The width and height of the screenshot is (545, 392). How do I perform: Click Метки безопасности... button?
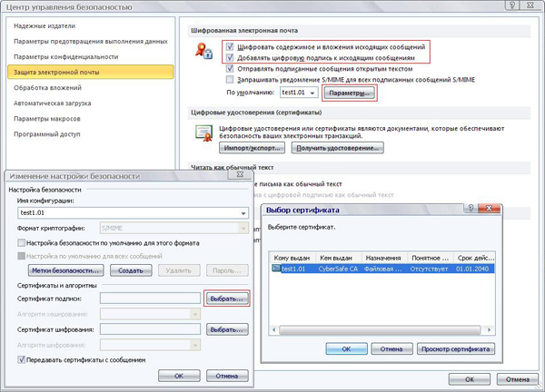pos(65,270)
